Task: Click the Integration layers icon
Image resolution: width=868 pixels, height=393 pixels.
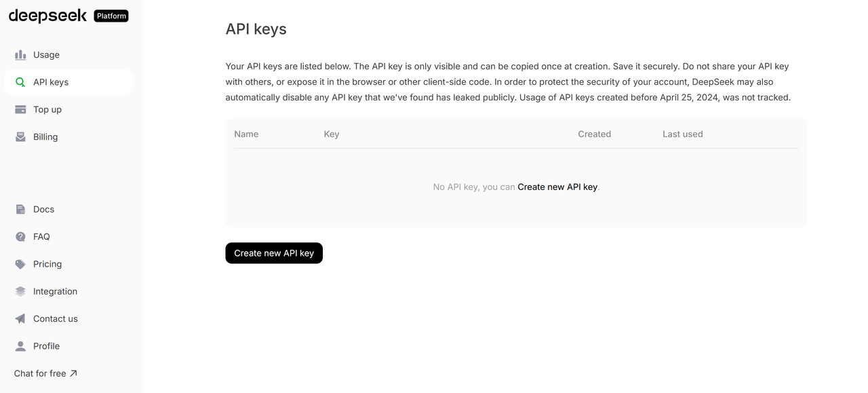Action: (20, 291)
